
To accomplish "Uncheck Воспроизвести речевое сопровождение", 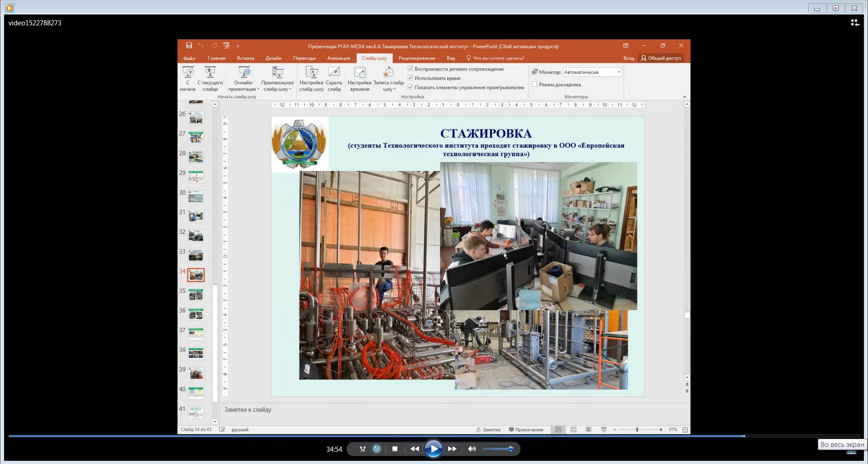I will pos(410,69).
